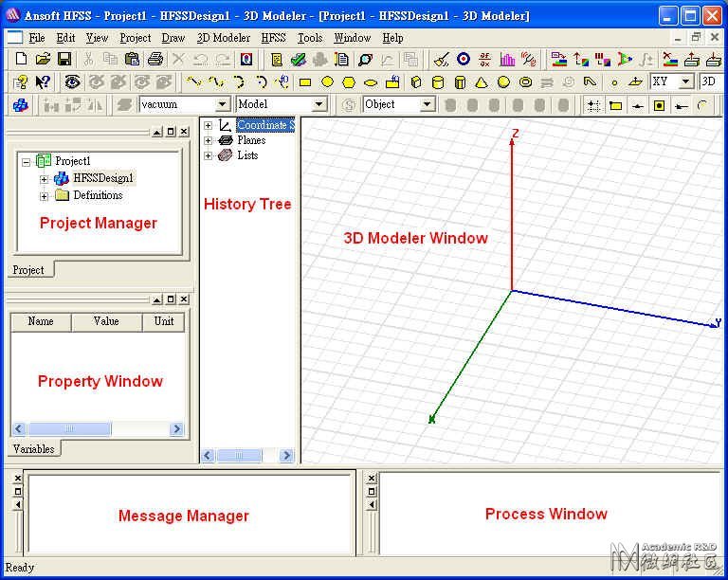Click the magenta bar chart statistics icon

pyautogui.click(x=507, y=59)
